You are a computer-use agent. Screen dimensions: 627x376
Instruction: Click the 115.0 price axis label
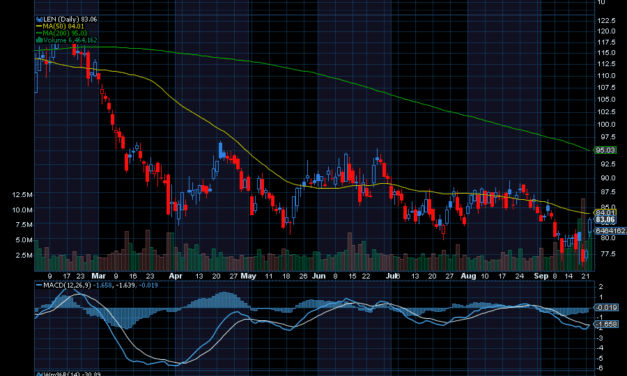coord(606,53)
